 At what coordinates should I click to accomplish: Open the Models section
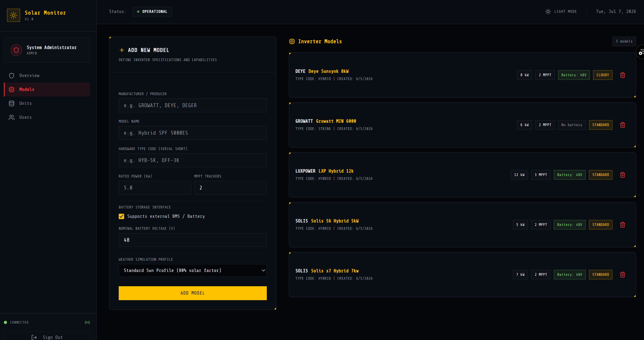[47, 90]
